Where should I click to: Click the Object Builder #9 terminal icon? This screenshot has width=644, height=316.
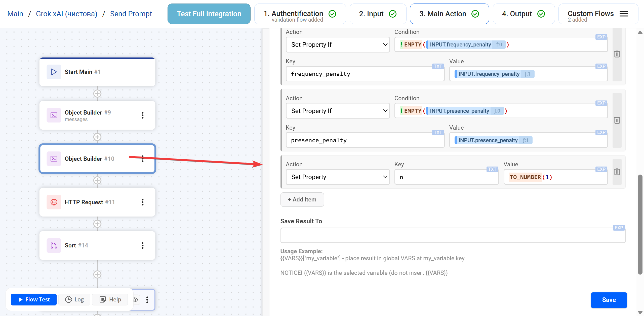54,115
